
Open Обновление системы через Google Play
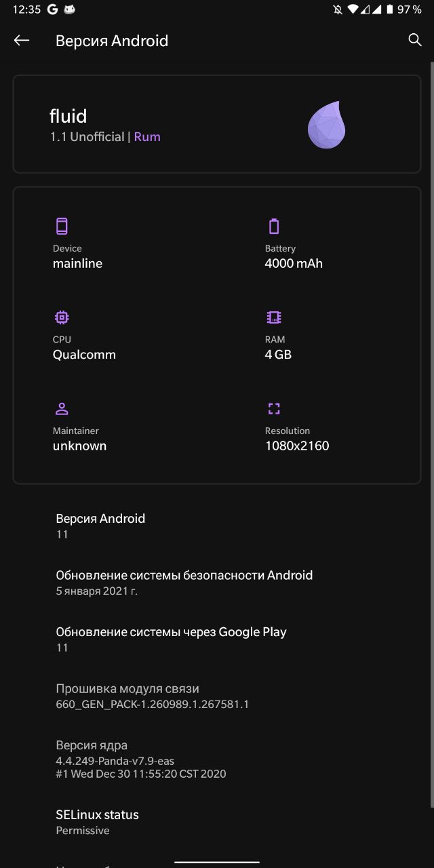tap(217, 639)
